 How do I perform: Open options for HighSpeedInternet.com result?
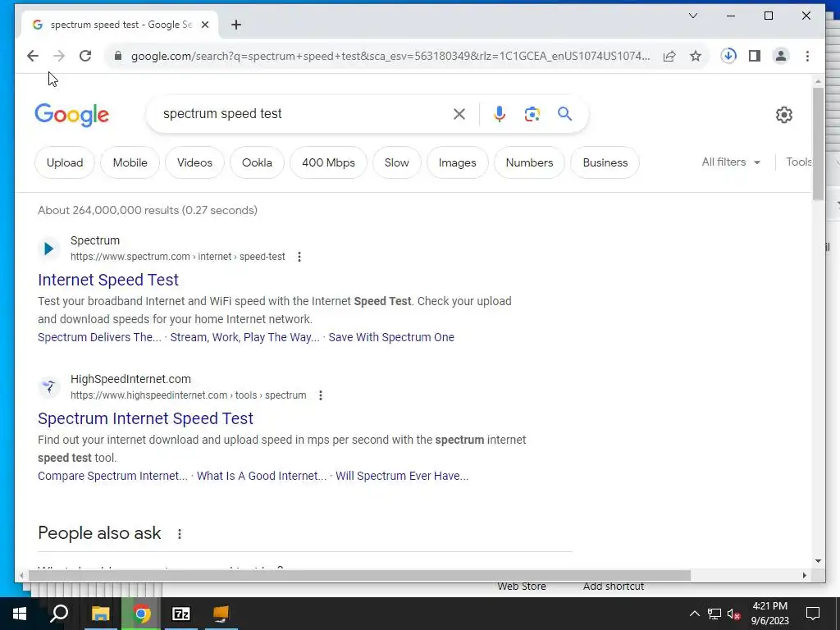pyautogui.click(x=321, y=395)
